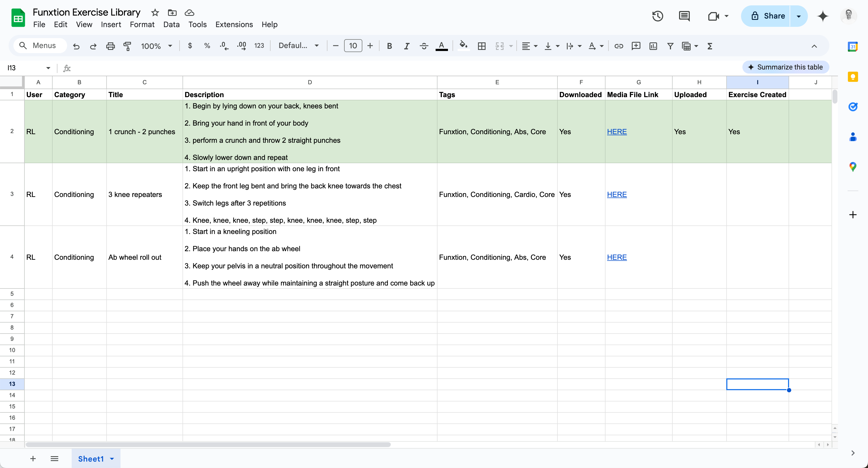Image resolution: width=868 pixels, height=468 pixels.
Task: Click the Undo icon in toolbar
Action: 76,46
